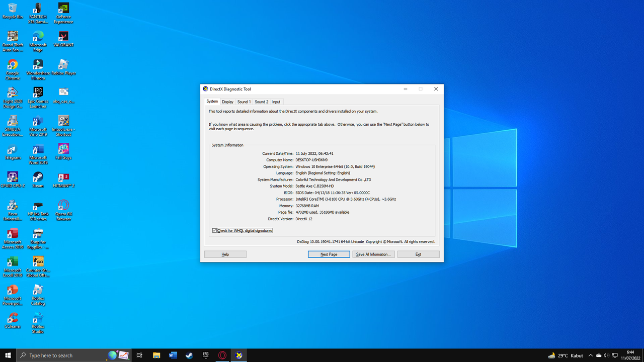The image size is (644, 362).
Task: Select the Microsoft Visio 2019 desktop icon
Action: [38, 126]
